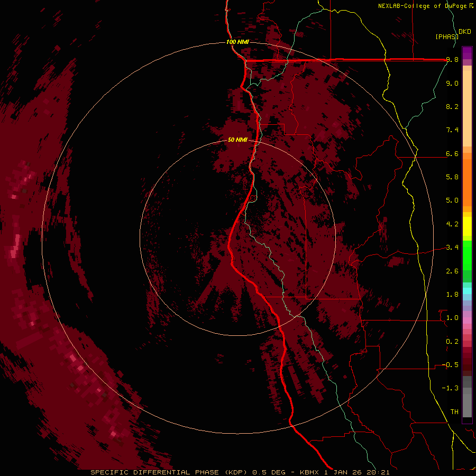This screenshot has width=476, height=476.
Task: Select the -1.3 legend value
Action: [x=450, y=388]
